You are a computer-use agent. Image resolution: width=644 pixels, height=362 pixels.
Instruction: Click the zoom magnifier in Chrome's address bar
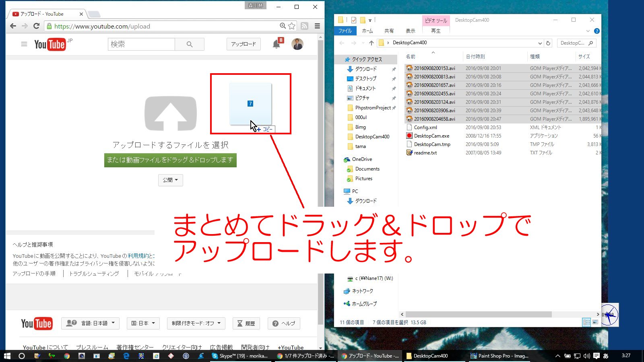pyautogui.click(x=283, y=26)
